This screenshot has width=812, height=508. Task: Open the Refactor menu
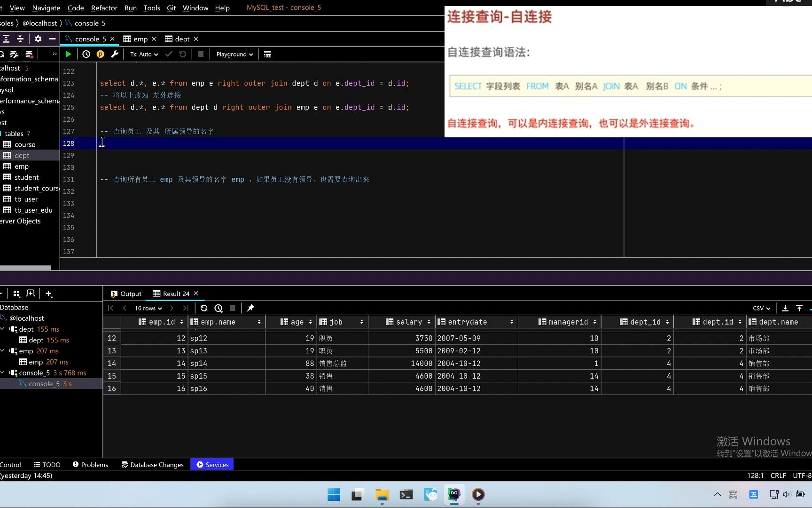(104, 8)
